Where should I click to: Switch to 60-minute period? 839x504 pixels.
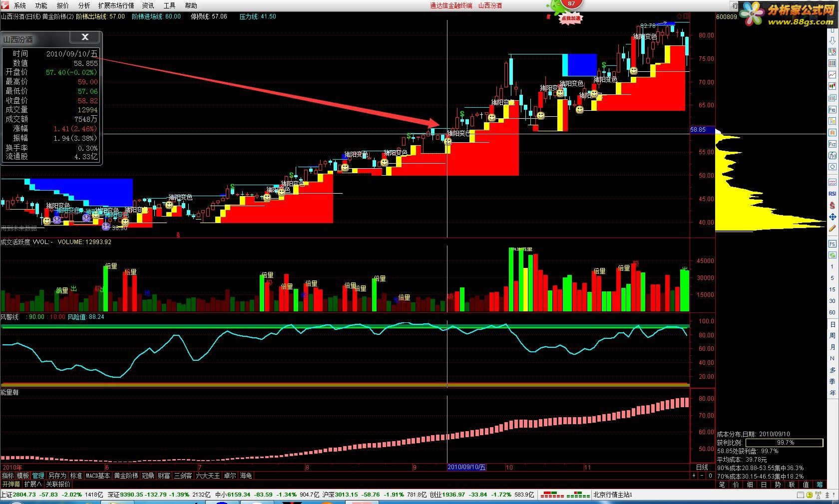[832, 313]
